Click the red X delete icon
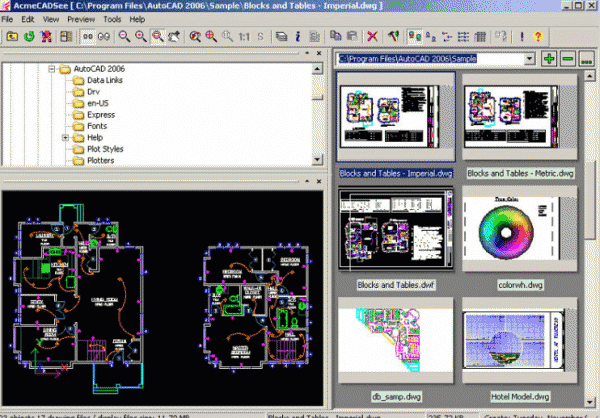 (x=372, y=36)
